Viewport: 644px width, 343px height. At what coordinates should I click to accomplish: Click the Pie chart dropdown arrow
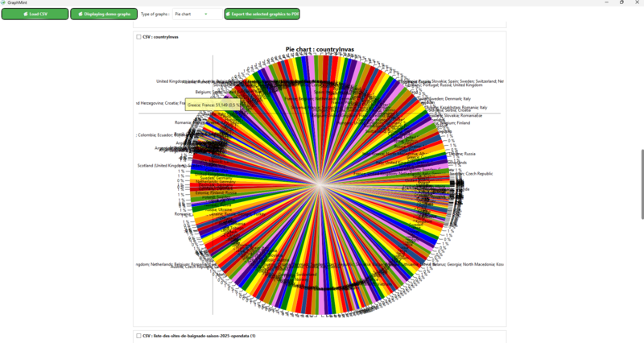[x=206, y=14]
